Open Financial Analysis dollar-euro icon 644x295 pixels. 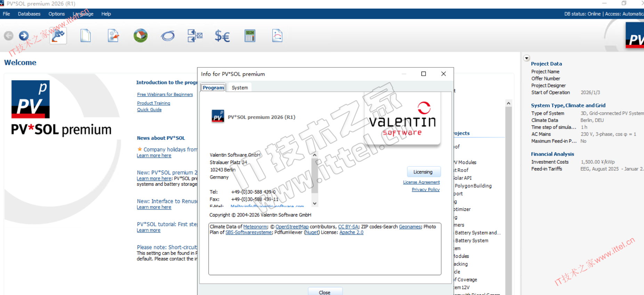pos(222,35)
